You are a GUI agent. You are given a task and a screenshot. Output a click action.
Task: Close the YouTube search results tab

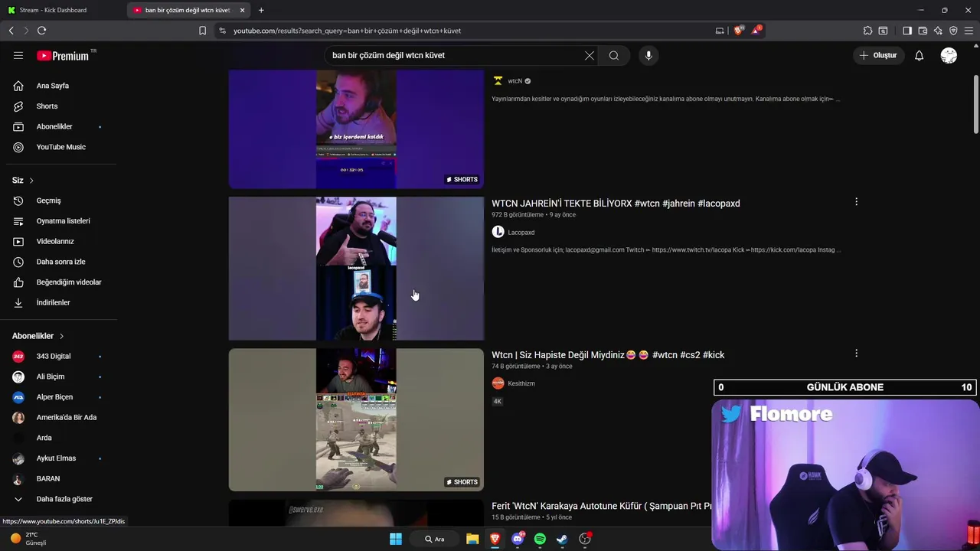(243, 10)
